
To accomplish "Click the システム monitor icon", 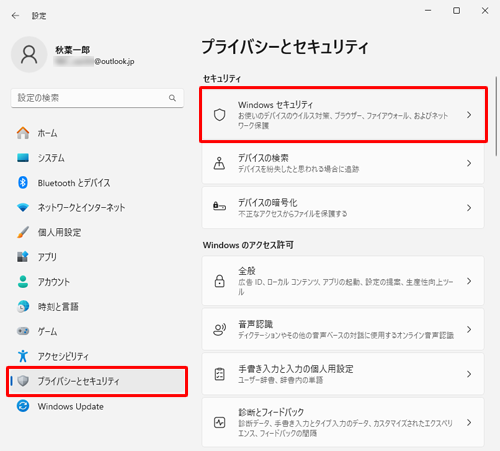I will click(x=23, y=158).
